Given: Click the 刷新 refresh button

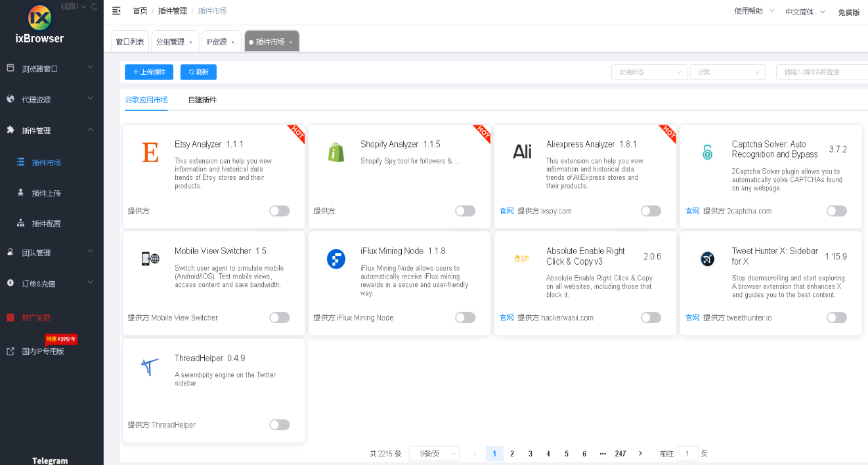Looking at the screenshot, I should pyautogui.click(x=198, y=72).
